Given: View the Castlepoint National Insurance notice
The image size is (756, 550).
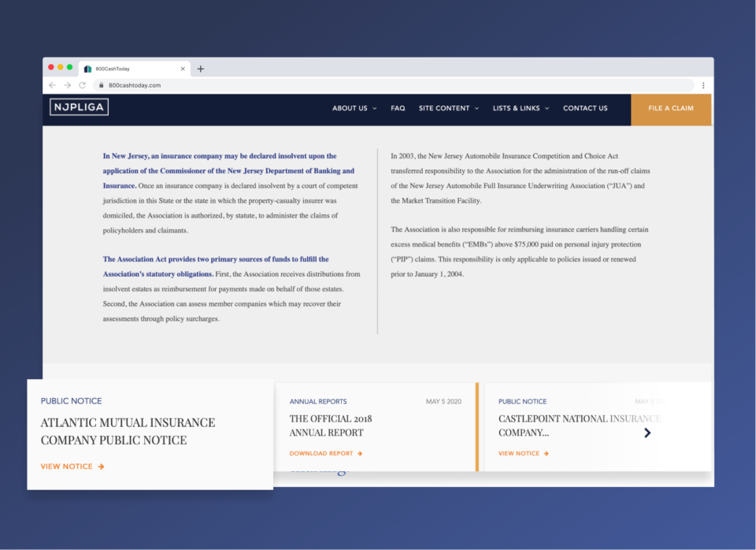Looking at the screenshot, I should [523, 454].
